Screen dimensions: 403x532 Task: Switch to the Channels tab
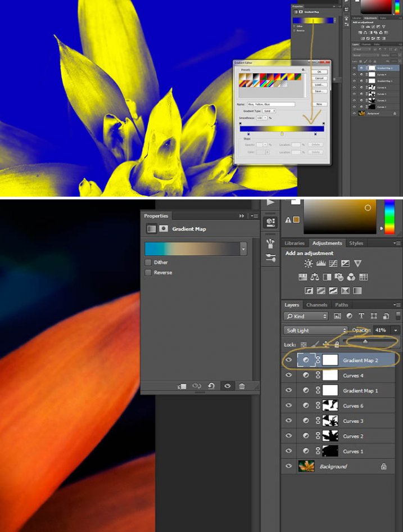316,305
